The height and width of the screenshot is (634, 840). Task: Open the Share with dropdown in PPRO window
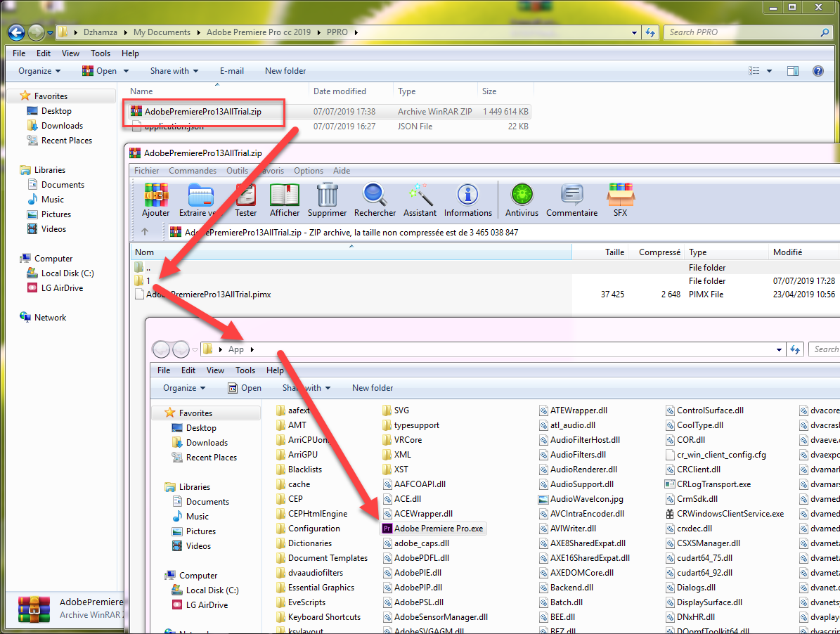pos(174,71)
